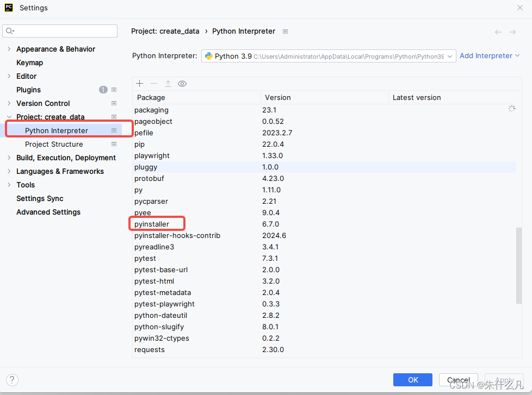
Task: Select the pytest-playwright package row
Action: pos(324,304)
